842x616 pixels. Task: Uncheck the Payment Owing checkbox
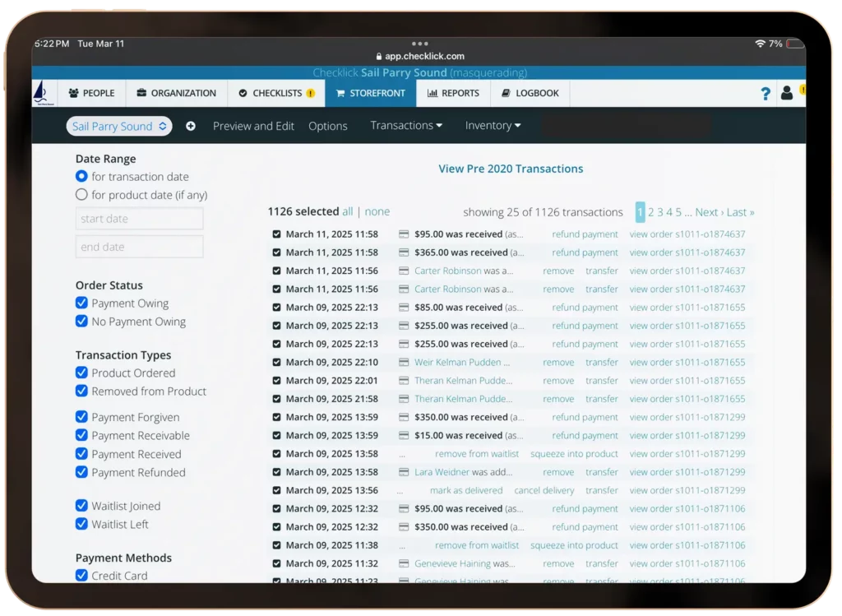pyautogui.click(x=81, y=303)
